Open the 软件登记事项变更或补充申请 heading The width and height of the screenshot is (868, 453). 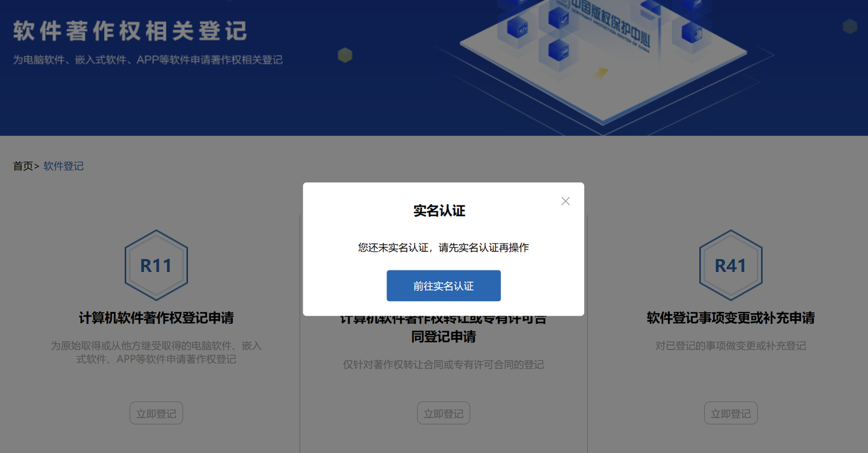[731, 317]
